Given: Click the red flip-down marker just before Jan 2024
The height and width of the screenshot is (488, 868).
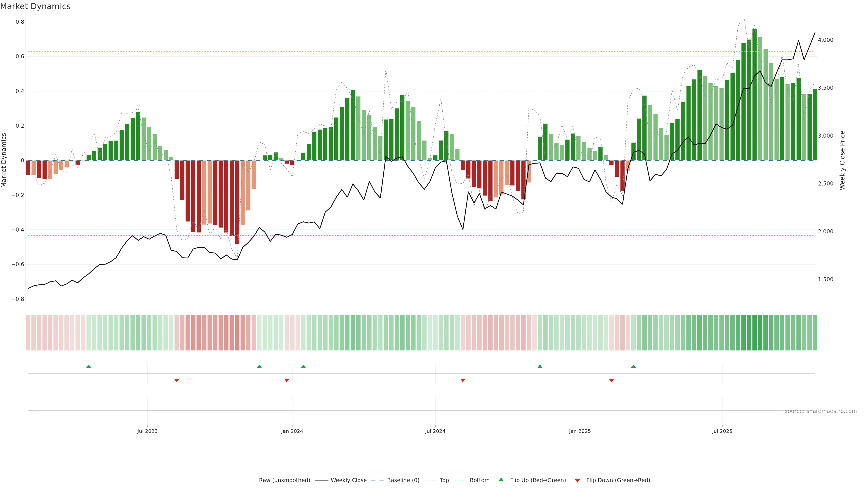Looking at the screenshot, I should (287, 380).
